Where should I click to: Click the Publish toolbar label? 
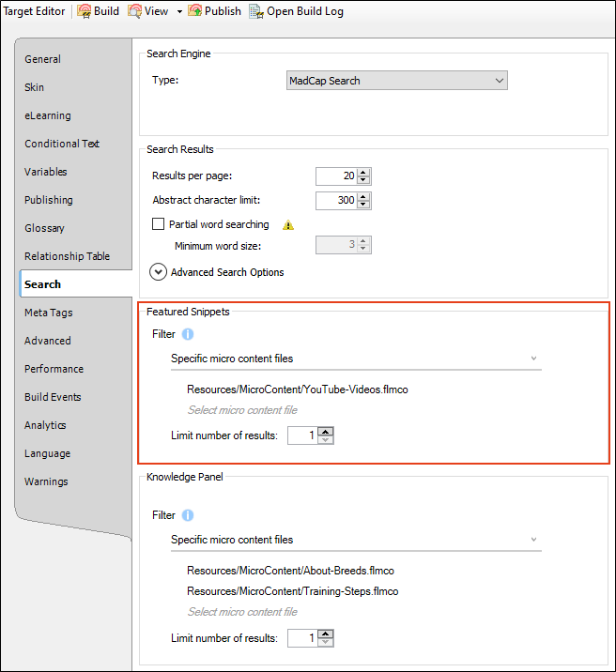click(223, 11)
